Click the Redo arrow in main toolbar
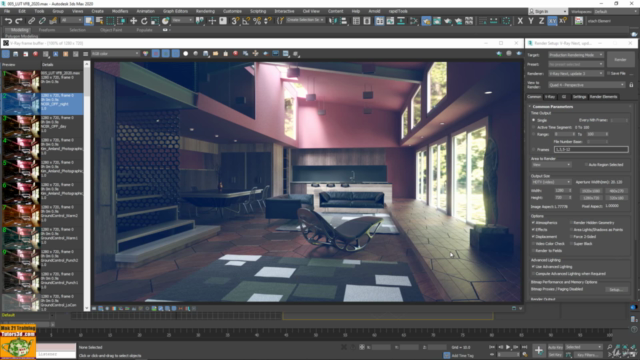Image resolution: width=640 pixels, height=360 pixels. (19, 21)
